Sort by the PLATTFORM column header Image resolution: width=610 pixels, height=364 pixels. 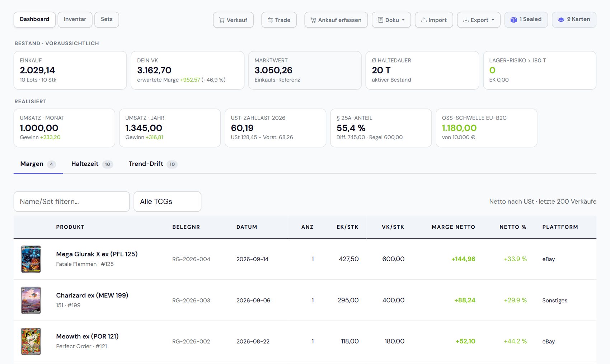[x=560, y=227]
